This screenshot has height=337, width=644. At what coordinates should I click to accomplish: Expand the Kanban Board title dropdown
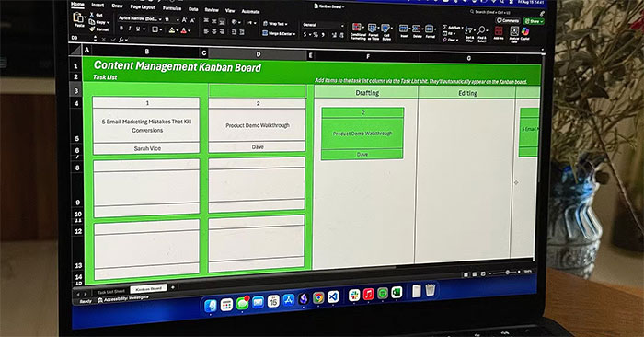pyautogui.click(x=343, y=6)
